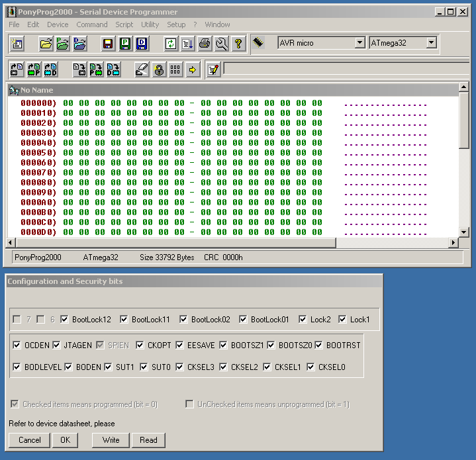Click the Load script icon with arrow
This screenshot has width=476, height=460.
point(187,44)
